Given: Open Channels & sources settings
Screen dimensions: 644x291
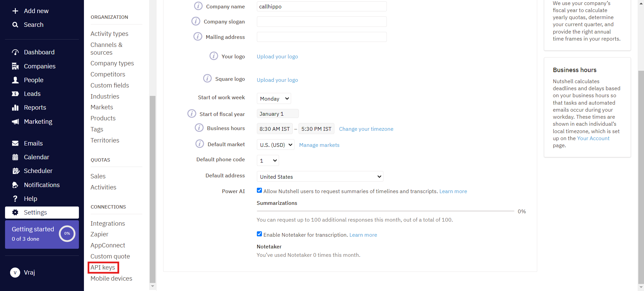Looking at the screenshot, I should (x=106, y=49).
